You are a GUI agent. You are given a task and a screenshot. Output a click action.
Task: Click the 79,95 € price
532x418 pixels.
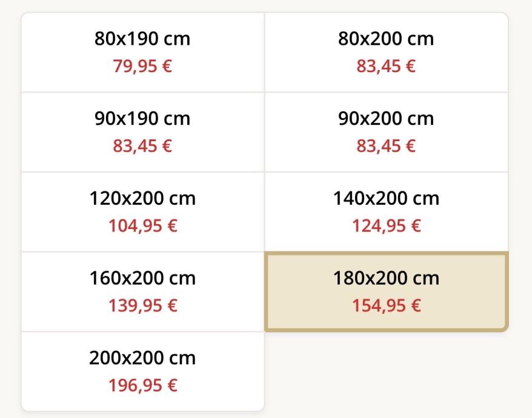[142, 66]
